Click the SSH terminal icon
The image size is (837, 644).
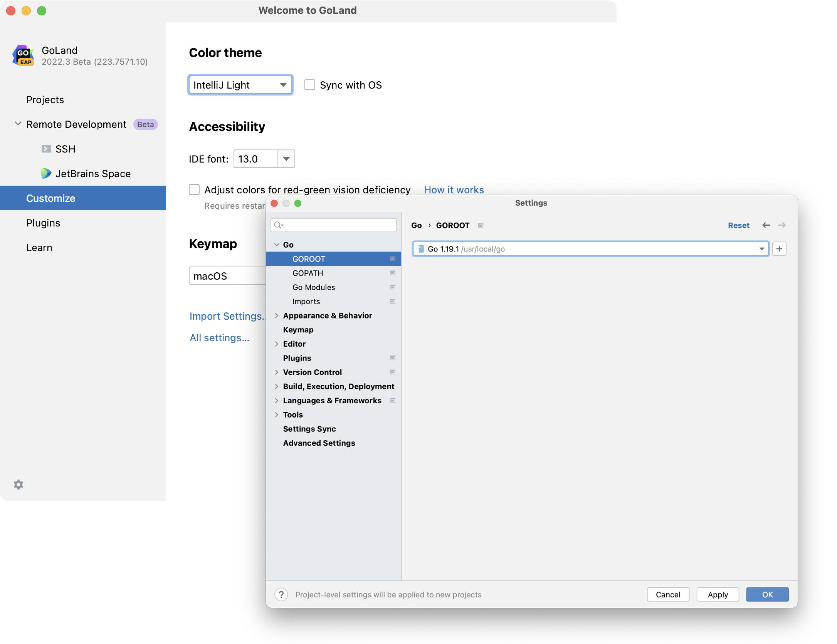(x=46, y=149)
